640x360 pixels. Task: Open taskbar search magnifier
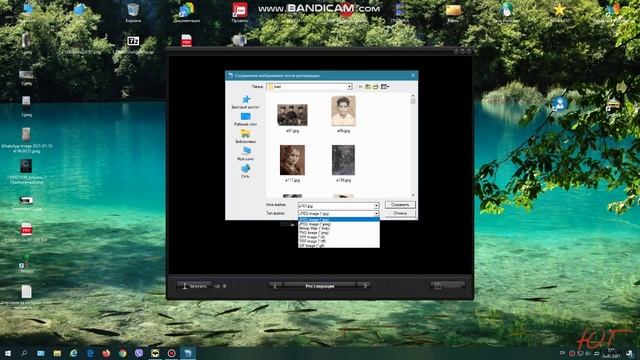tap(24, 353)
